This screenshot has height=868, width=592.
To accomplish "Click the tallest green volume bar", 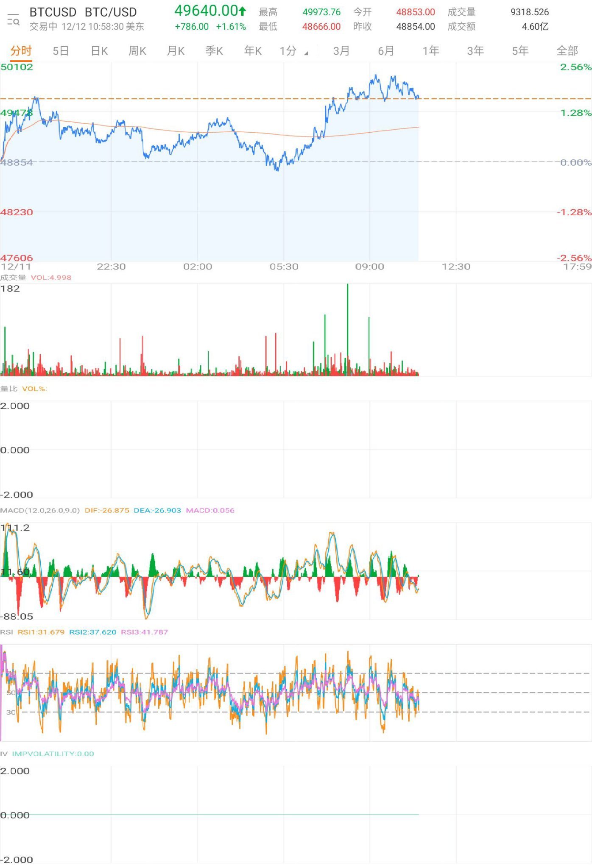I will point(347,329).
